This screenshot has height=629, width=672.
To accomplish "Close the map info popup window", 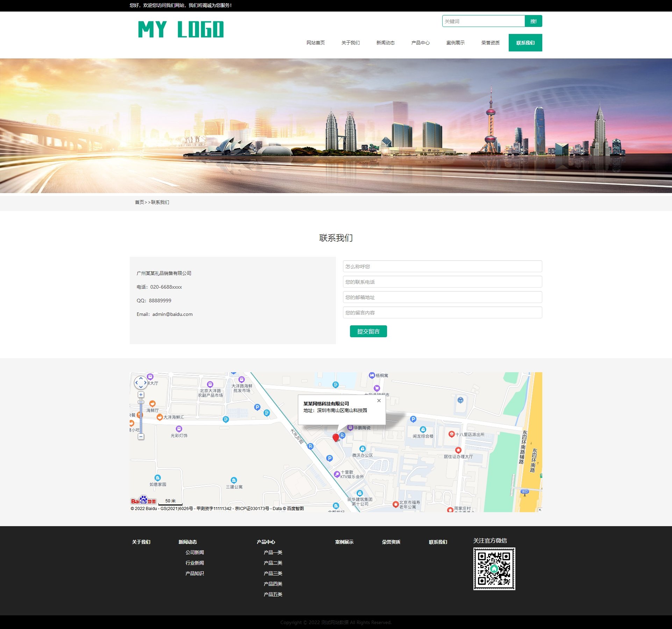I will 379,401.
